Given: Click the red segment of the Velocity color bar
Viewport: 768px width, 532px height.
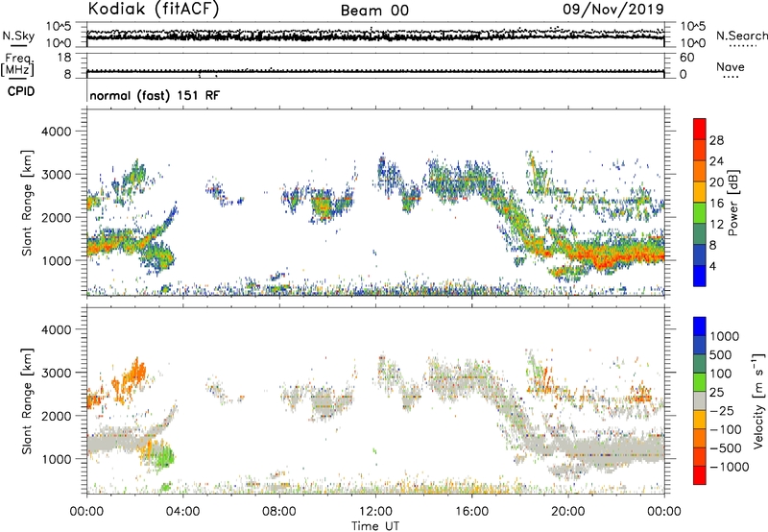Looking at the screenshot, I should click(x=700, y=475).
